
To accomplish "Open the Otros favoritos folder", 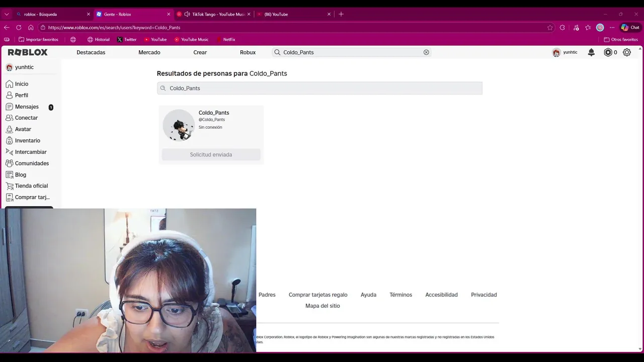I will 621,39.
